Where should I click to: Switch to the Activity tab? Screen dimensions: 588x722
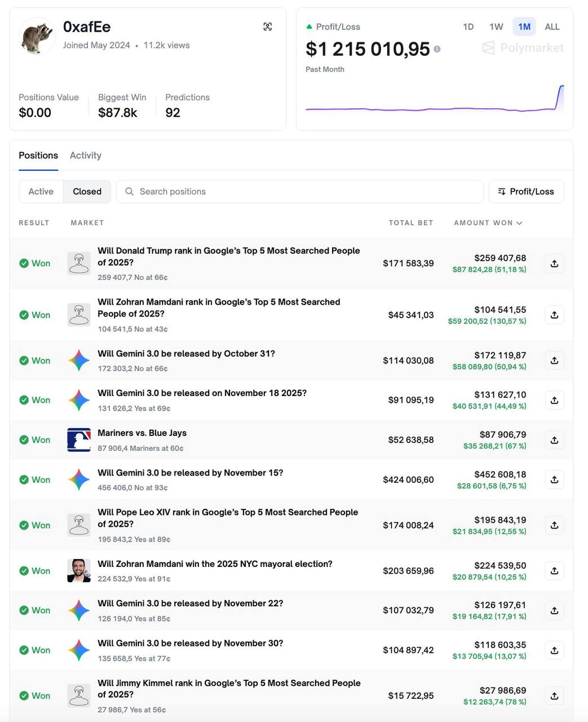(85, 155)
